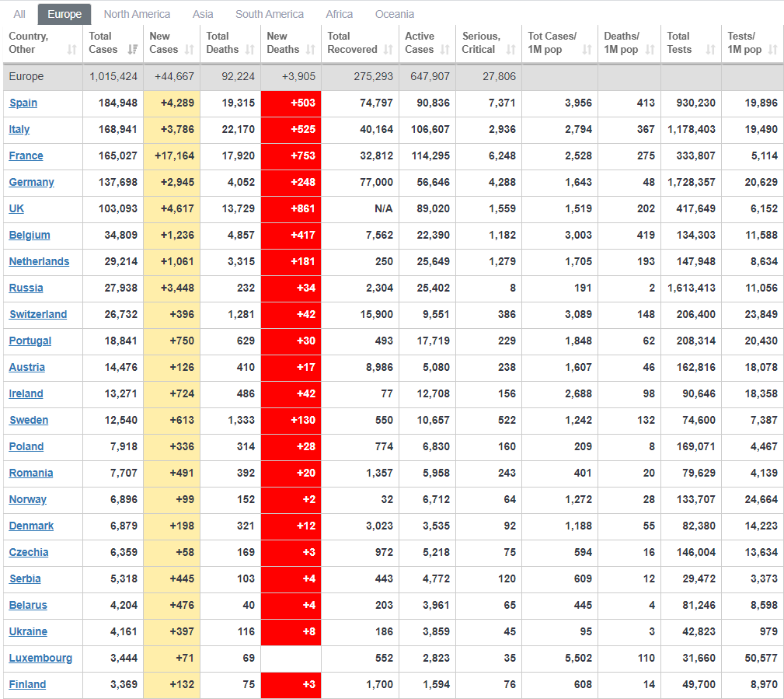
Task: Show the Oceania tab
Action: (x=394, y=14)
